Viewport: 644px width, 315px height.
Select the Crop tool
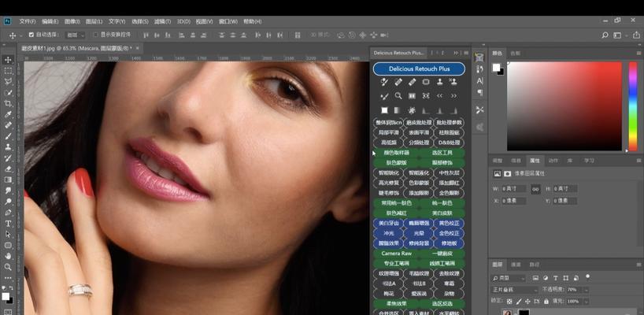tap(8, 103)
